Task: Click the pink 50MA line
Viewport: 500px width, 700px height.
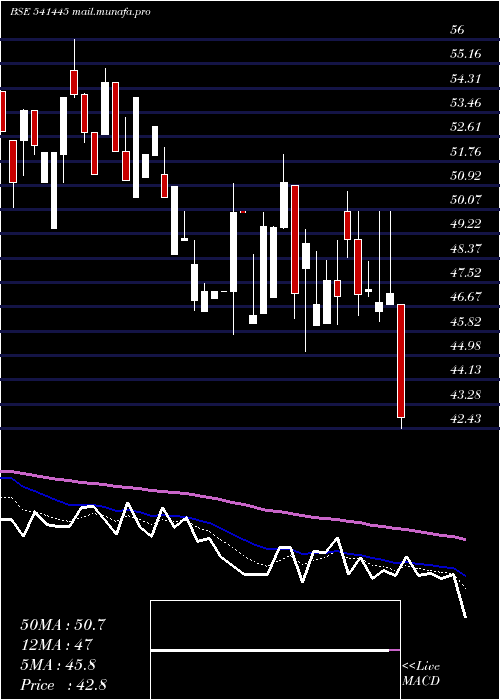Action: [232, 503]
